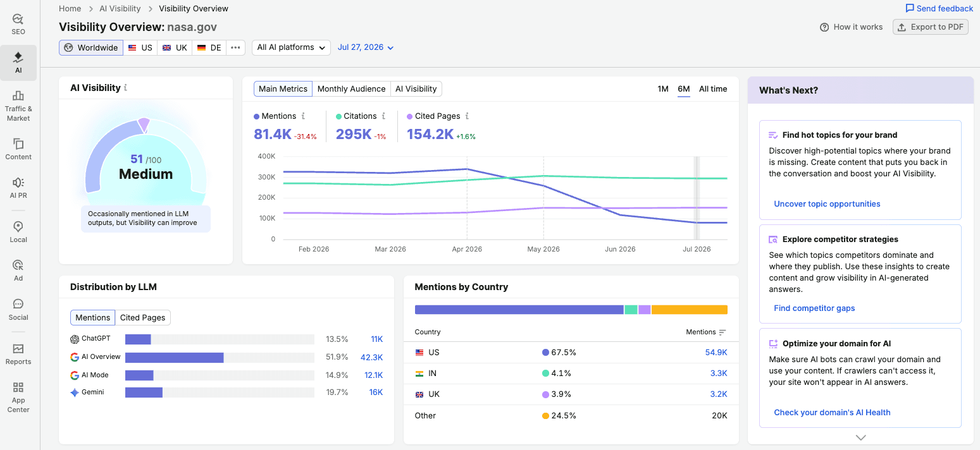Screen dimensions: 980x450
Task: Set chart range to 1M
Action: pos(663,89)
